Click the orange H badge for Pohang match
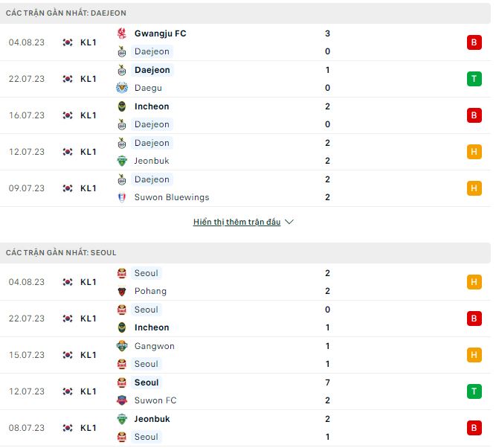This screenshot has width=496, height=448. 474,282
